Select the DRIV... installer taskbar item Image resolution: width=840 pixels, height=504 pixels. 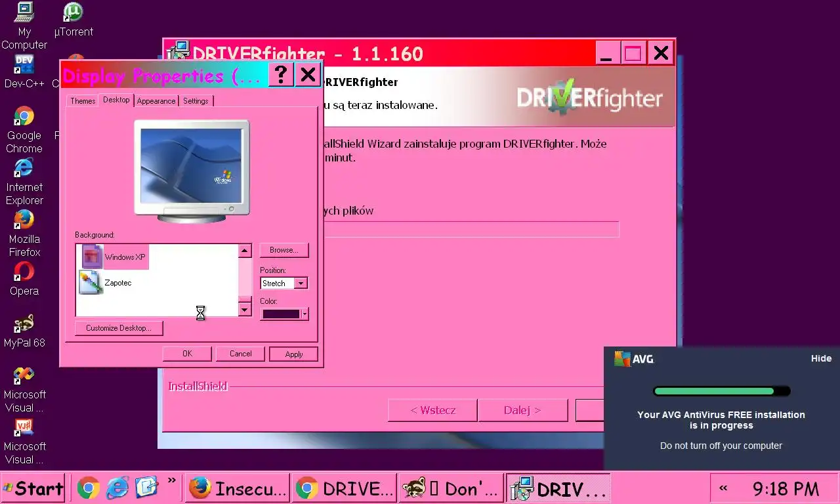[558, 488]
